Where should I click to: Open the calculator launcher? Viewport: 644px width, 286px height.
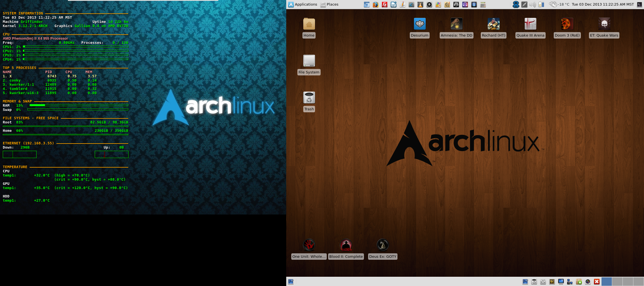pos(483,4)
